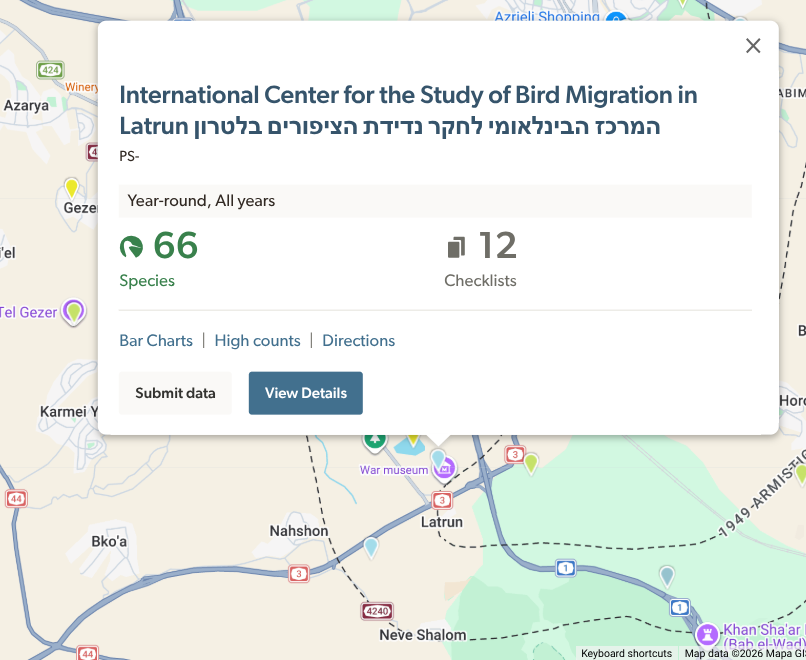Image resolution: width=806 pixels, height=660 pixels.
Task: Open Directions to this hotspot
Action: coord(358,340)
